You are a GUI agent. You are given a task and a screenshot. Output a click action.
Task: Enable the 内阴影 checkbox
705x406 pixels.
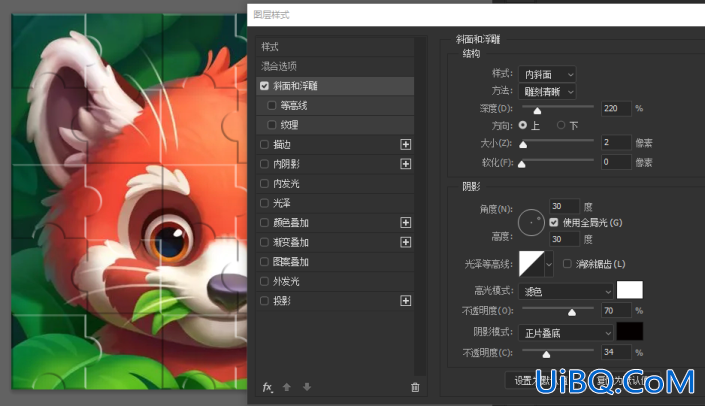[x=264, y=164]
